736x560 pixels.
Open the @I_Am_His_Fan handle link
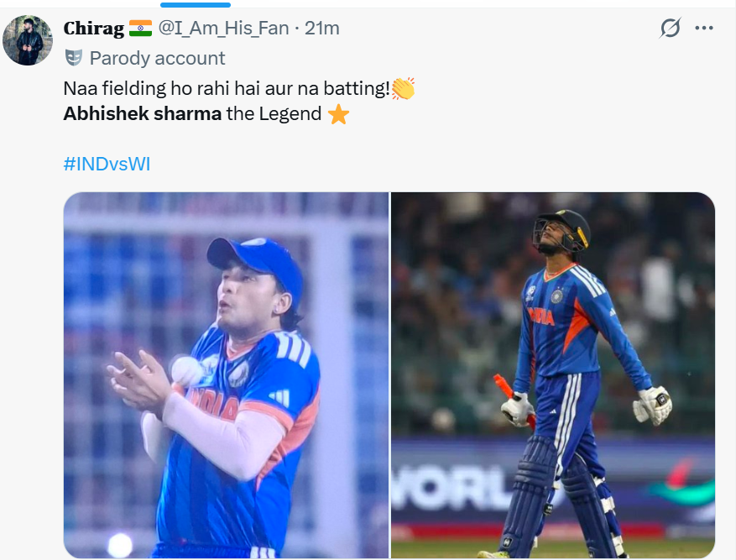pyautogui.click(x=223, y=29)
